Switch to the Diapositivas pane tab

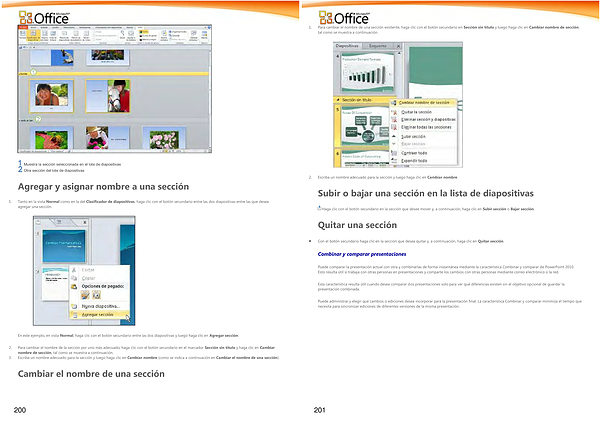[x=347, y=46]
